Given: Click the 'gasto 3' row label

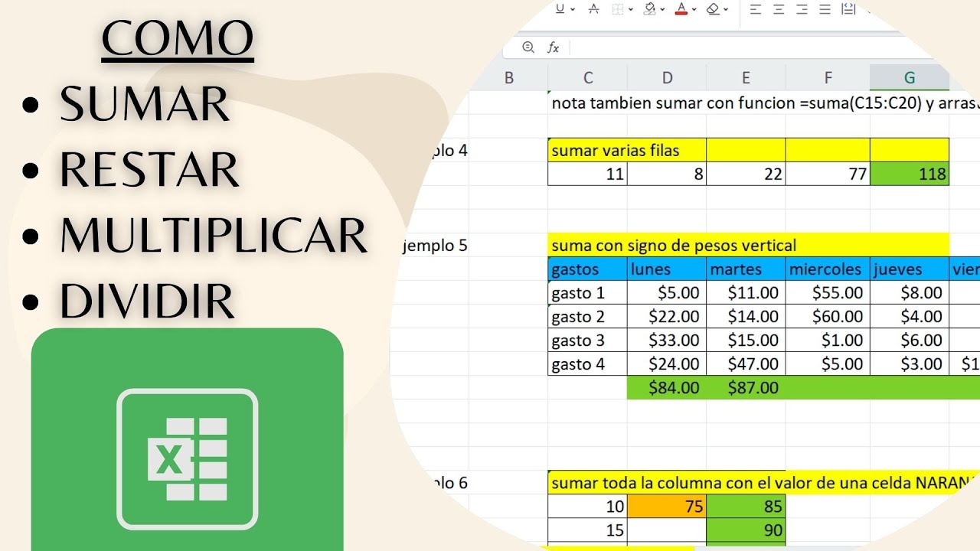Looking at the screenshot, I should 588,340.
